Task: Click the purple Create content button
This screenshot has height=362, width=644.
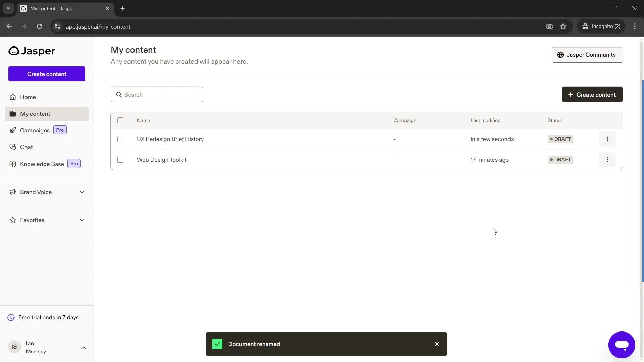Action: tap(47, 74)
